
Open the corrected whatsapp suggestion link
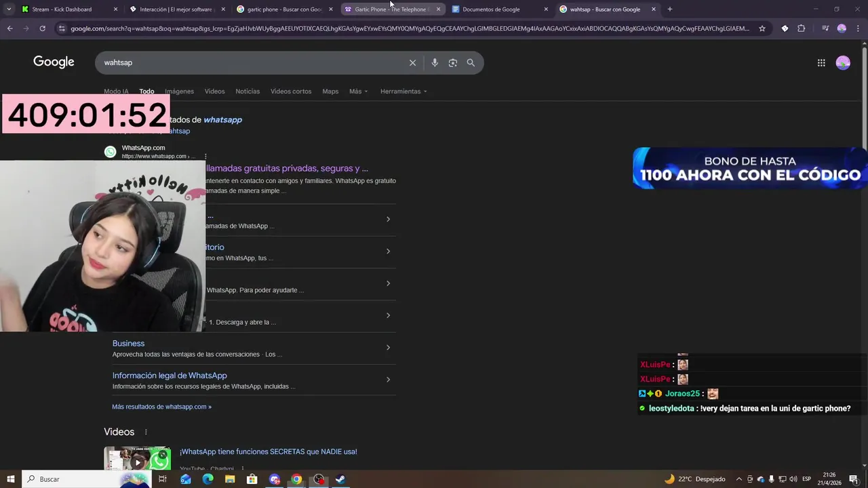(x=222, y=120)
